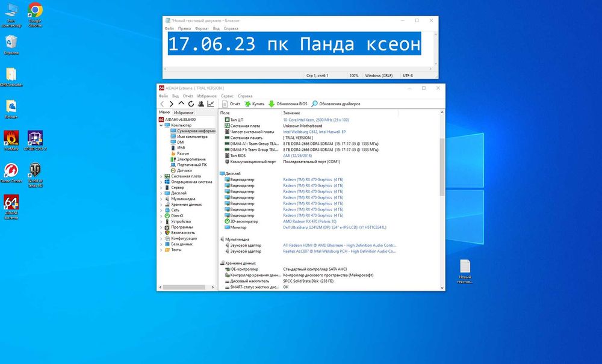Expand the Мультимедиа tree node
The image size is (602, 364).
pos(161,199)
